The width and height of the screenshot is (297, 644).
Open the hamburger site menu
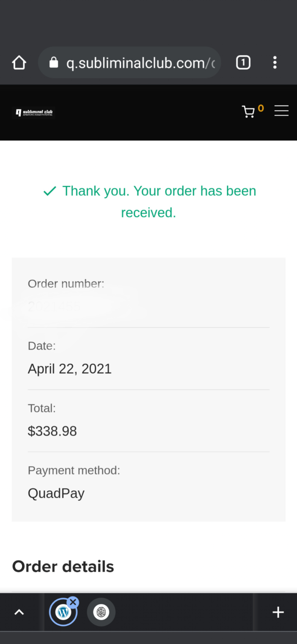(281, 111)
